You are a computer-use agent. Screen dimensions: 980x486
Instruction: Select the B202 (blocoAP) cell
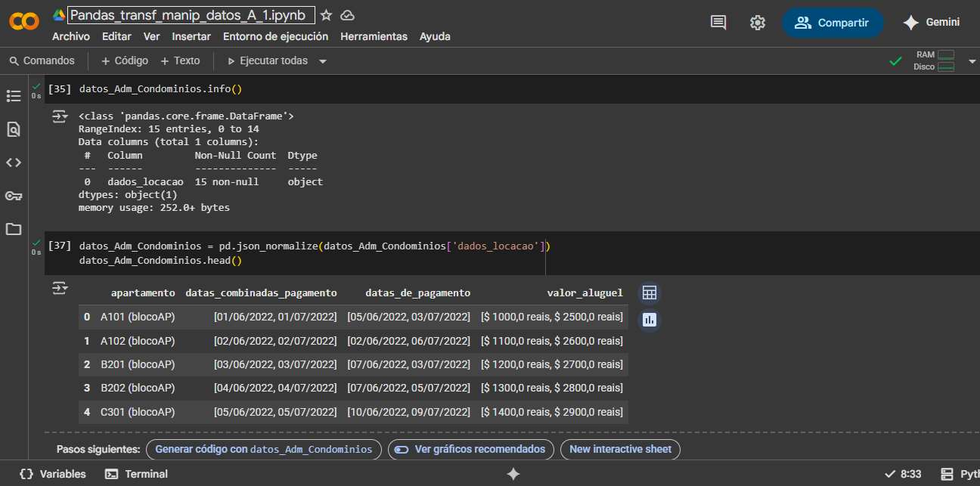coord(138,388)
